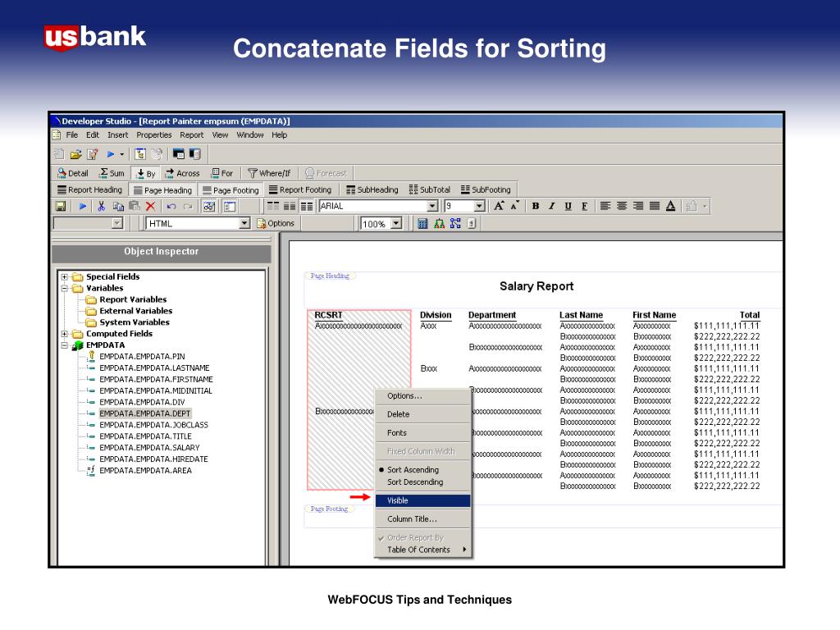
Task: Click the SubTotal button
Action: coord(430,189)
